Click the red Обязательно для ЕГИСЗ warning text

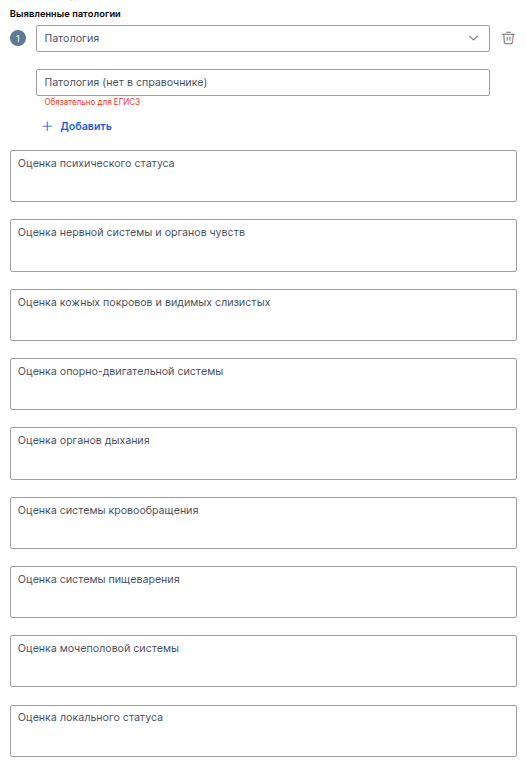(x=92, y=102)
